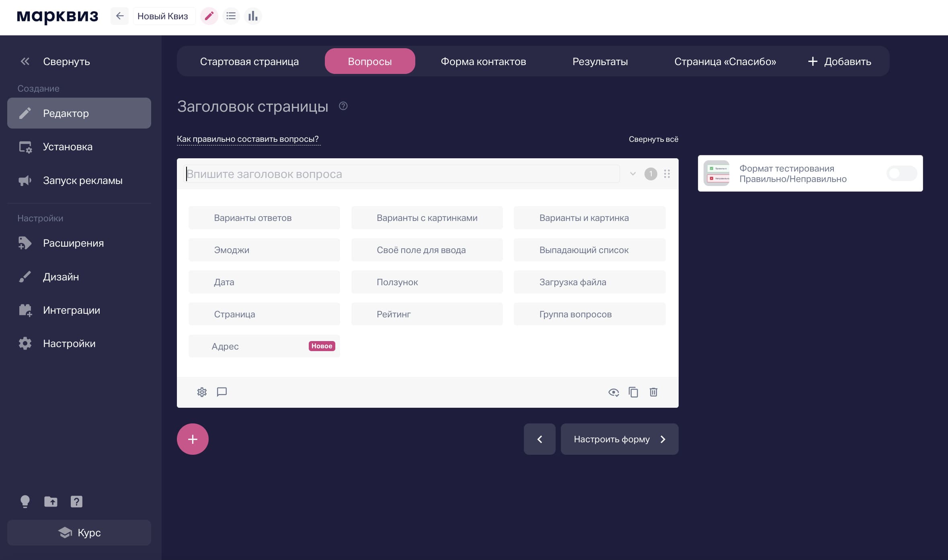This screenshot has width=948, height=560.
Task: Click the comment bubble icon on the question card
Action: tap(222, 392)
